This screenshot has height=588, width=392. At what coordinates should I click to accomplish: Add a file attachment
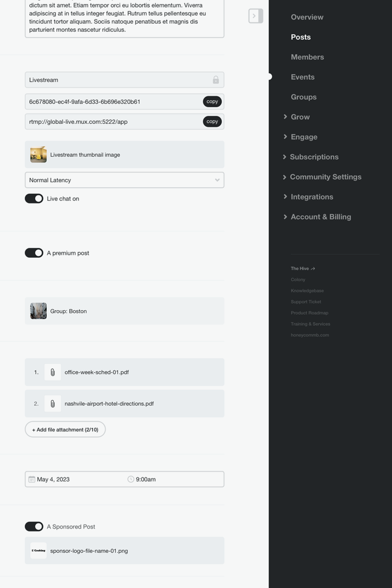click(x=65, y=429)
